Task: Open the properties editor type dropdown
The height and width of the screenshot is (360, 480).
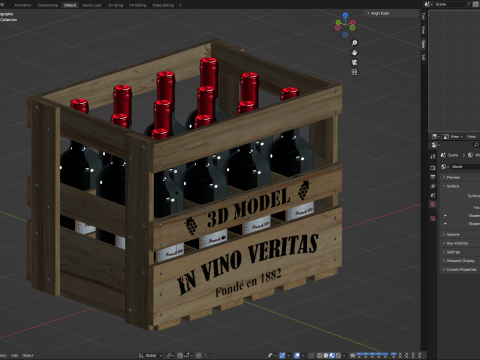Action: point(436,145)
